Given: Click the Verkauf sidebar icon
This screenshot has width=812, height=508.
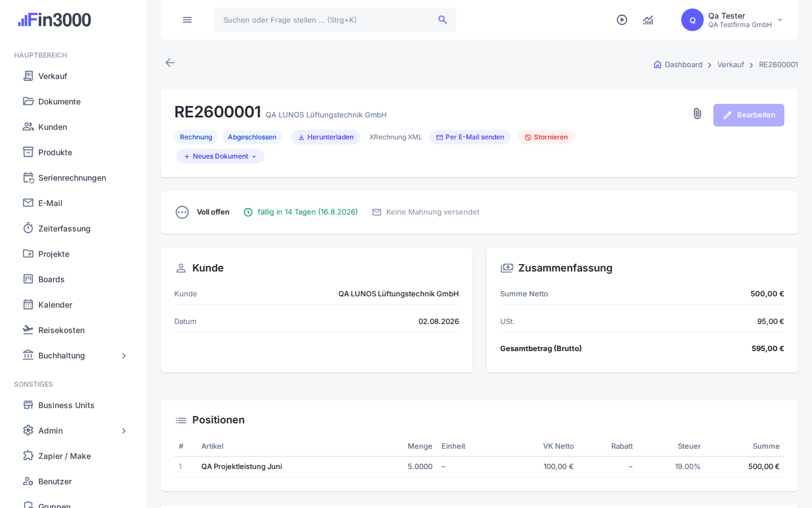Looking at the screenshot, I should 28,76.
